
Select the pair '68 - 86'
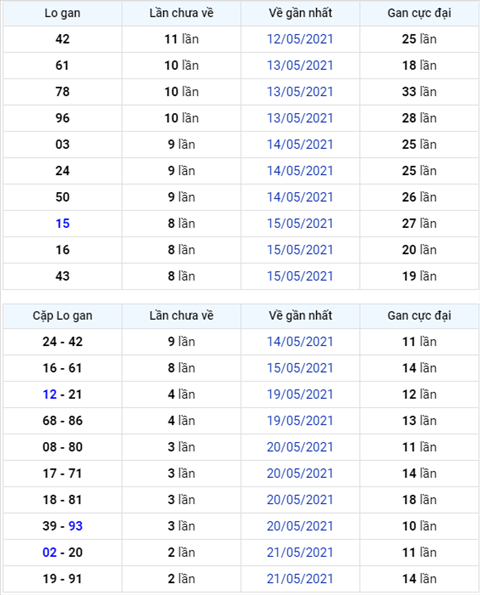click(x=63, y=421)
